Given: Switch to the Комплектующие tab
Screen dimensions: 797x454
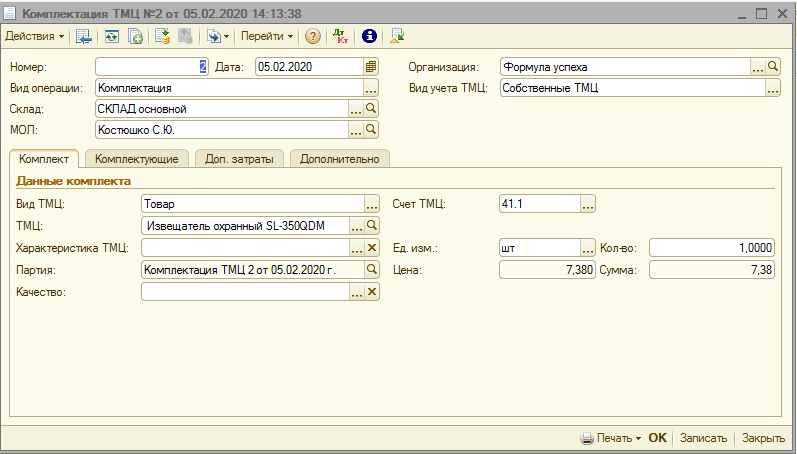Looking at the screenshot, I should 136,158.
